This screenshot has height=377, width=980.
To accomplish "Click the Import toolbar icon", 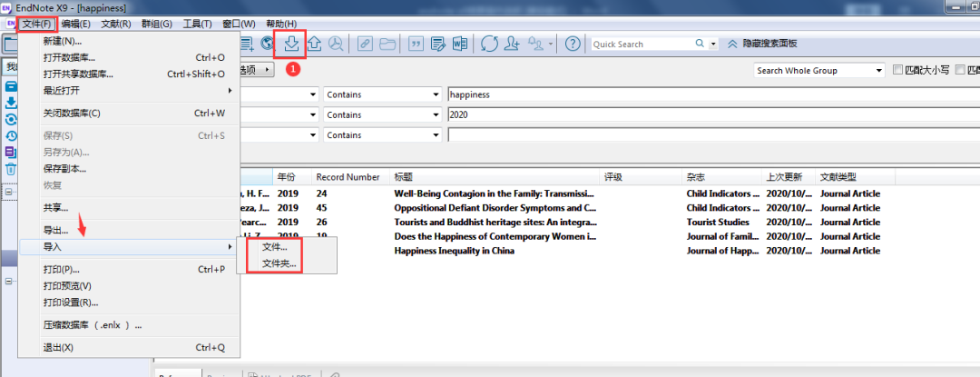I will tap(291, 43).
